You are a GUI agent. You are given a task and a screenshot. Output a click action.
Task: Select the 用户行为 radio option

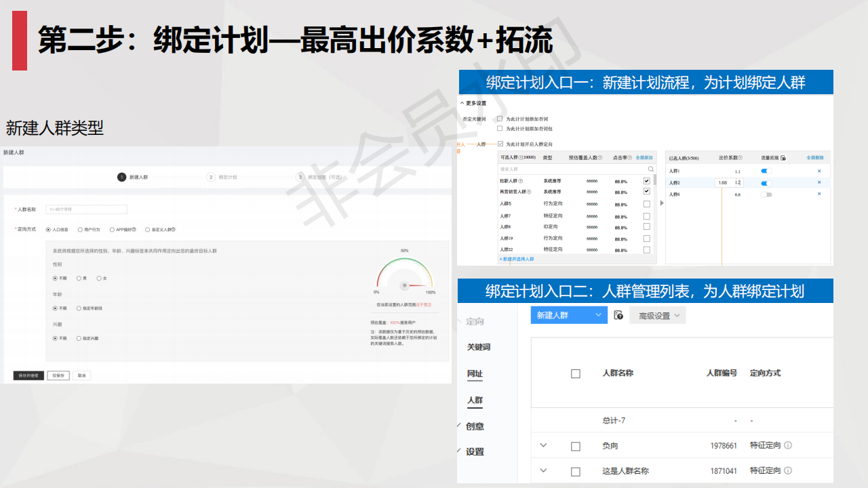(x=80, y=230)
